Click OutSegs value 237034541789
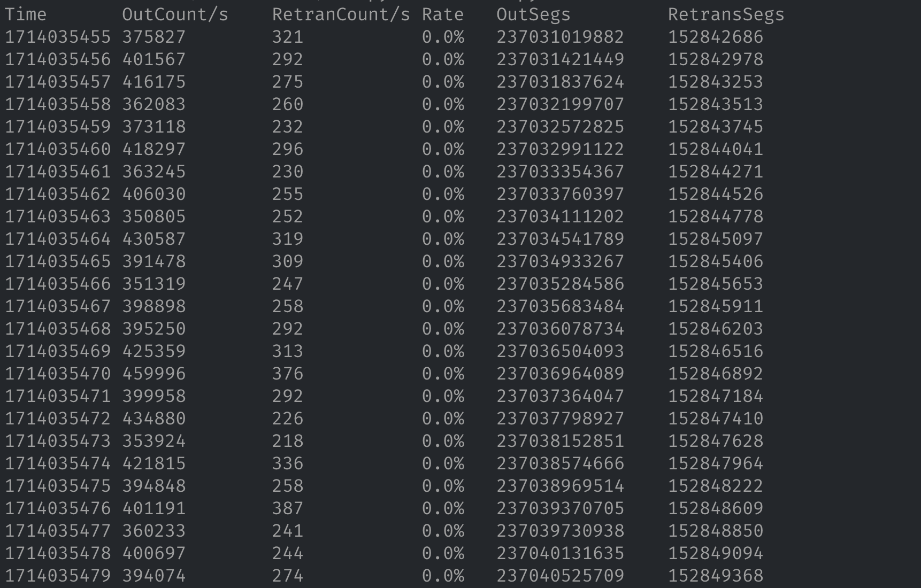This screenshot has width=921, height=588. click(561, 239)
